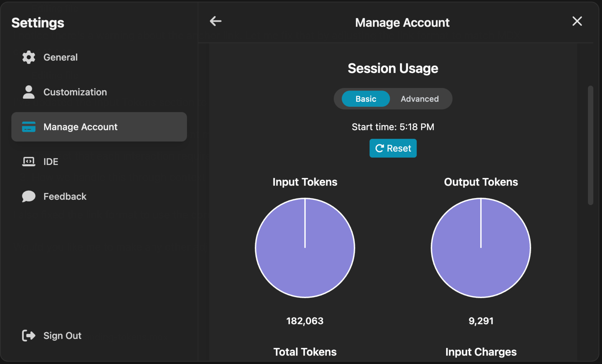This screenshot has width=602, height=364.
Task: Click the 182,063 input token count
Action: [305, 321]
